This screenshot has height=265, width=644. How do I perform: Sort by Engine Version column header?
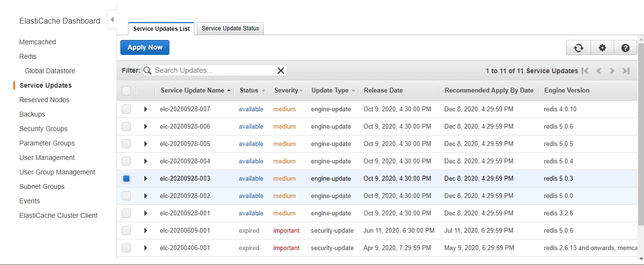coord(567,91)
